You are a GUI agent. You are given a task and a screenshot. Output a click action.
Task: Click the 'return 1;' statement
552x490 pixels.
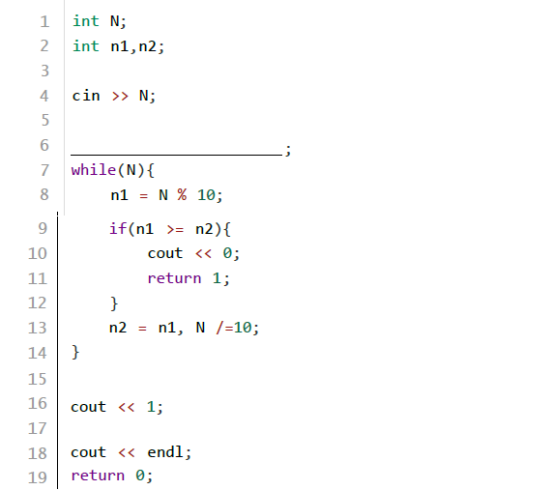tap(189, 278)
